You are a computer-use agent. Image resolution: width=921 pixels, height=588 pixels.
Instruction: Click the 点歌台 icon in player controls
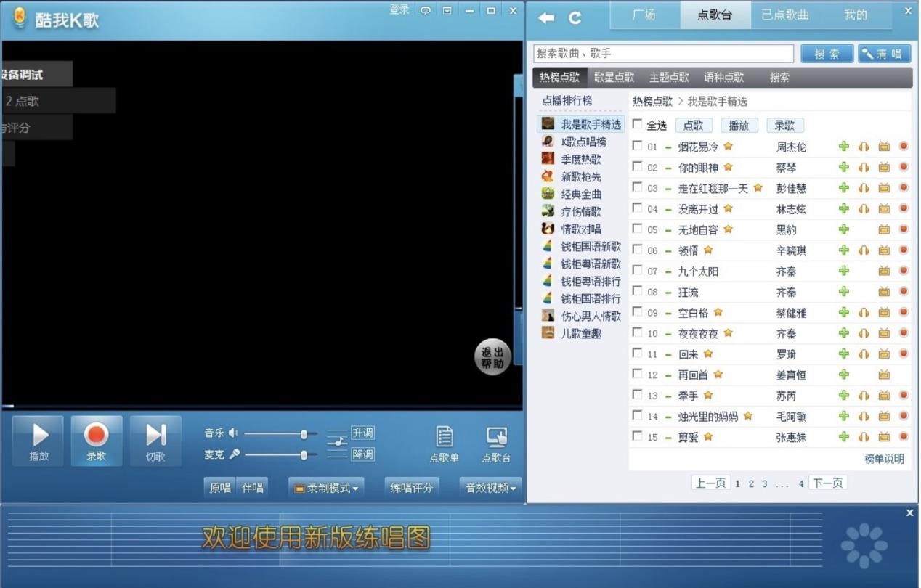(x=497, y=444)
